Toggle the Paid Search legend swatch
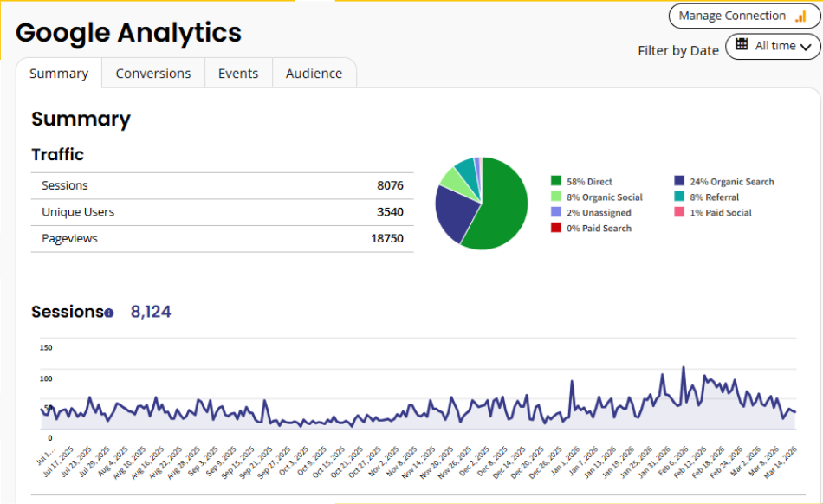Viewport: 823px width, 504px height. tap(555, 229)
